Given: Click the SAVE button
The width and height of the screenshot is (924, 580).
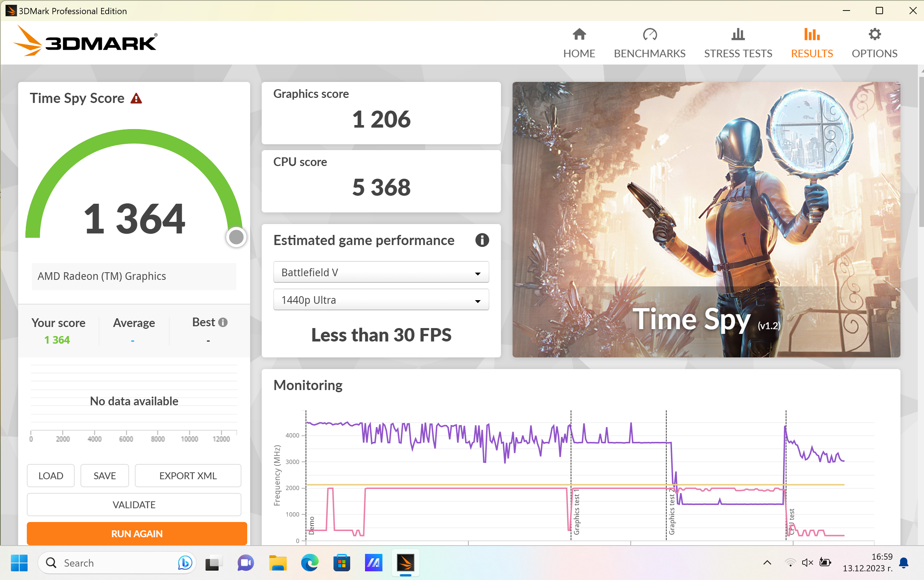Looking at the screenshot, I should click(x=105, y=476).
